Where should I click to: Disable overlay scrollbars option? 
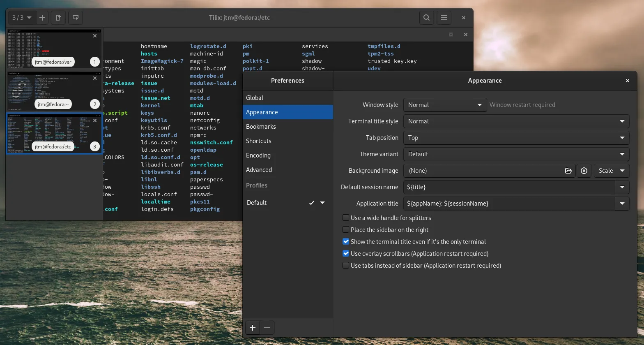click(x=346, y=254)
